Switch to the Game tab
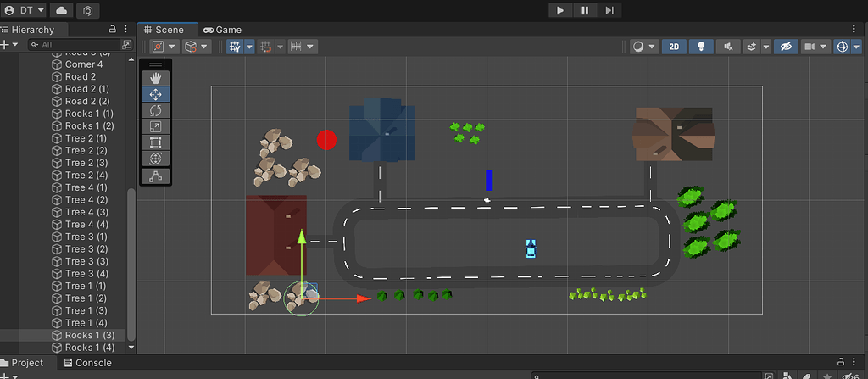The width and height of the screenshot is (868, 379). [x=223, y=30]
